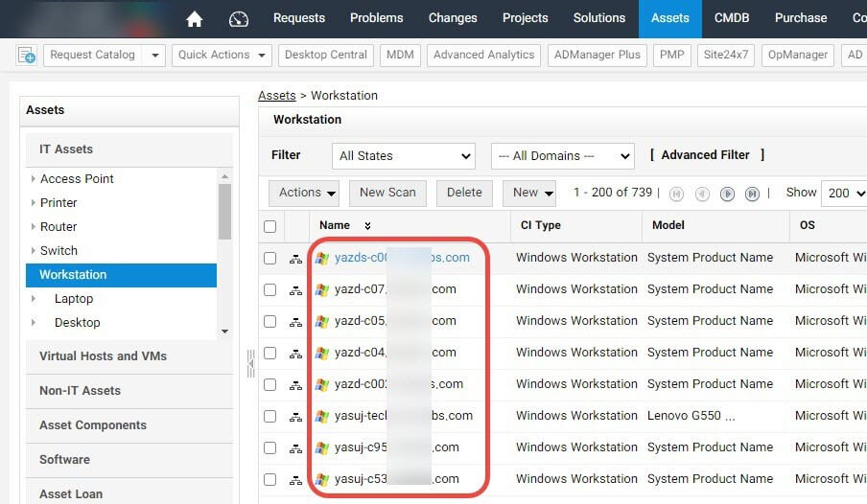Click relationship map icon for yasuj-c53 row

(x=295, y=480)
